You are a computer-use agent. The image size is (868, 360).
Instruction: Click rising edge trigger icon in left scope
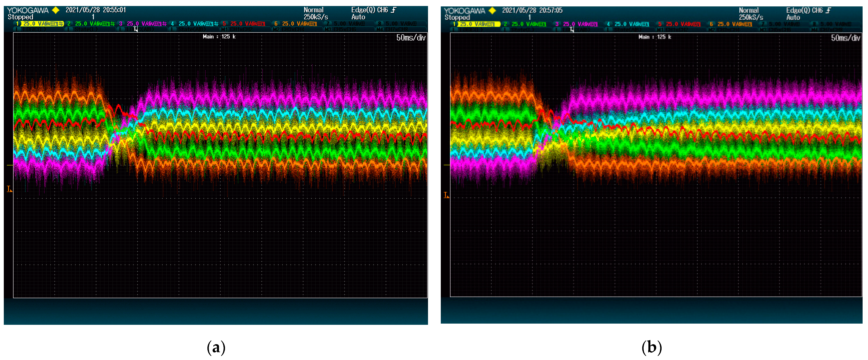click(394, 10)
